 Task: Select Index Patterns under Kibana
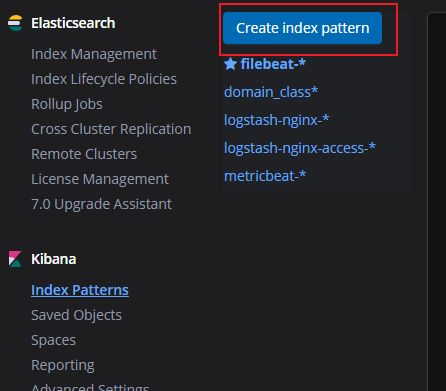tap(80, 290)
